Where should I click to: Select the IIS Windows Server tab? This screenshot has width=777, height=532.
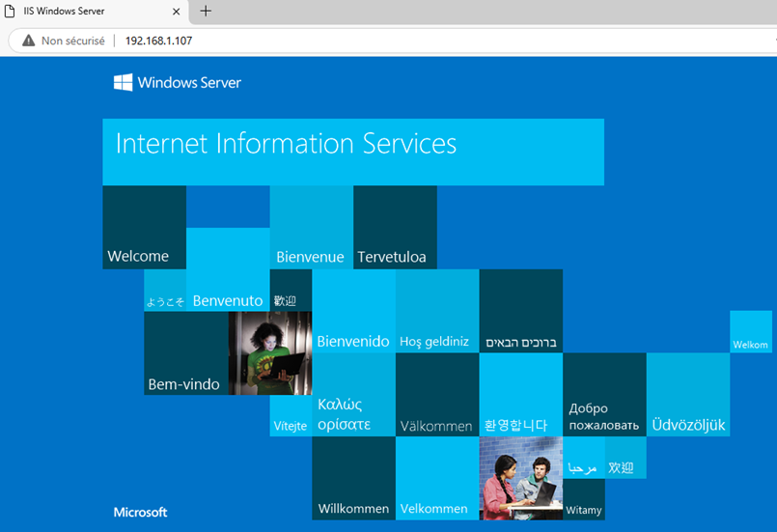95,12
